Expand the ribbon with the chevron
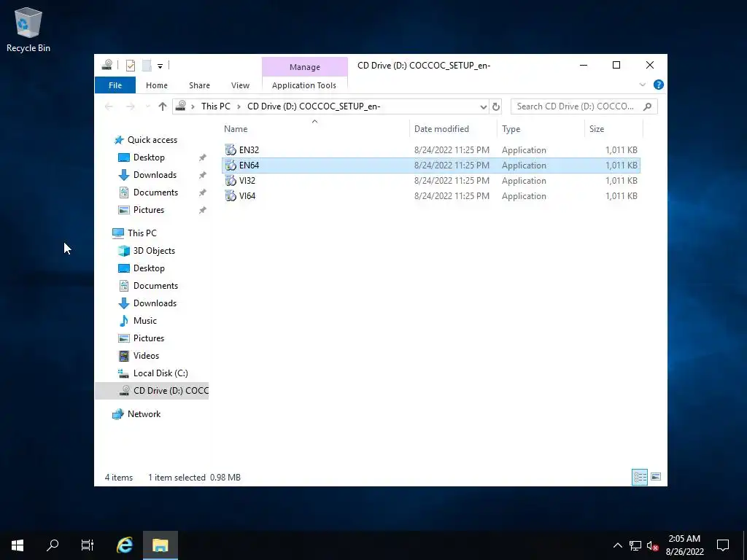The image size is (747, 560). [x=642, y=85]
